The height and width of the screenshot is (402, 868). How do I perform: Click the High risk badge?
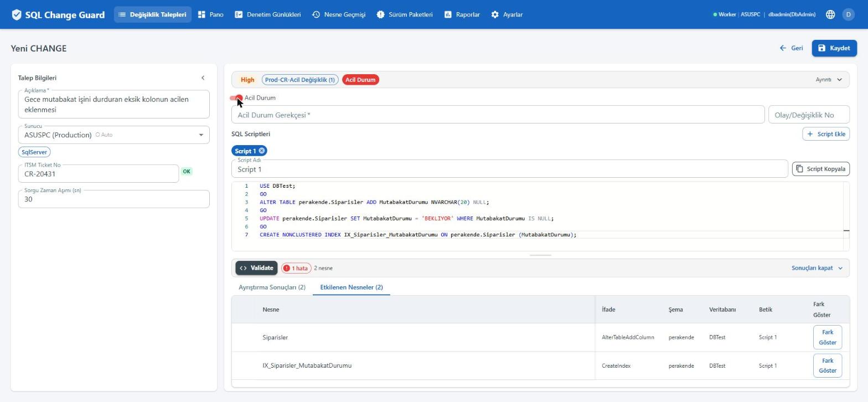coord(247,80)
